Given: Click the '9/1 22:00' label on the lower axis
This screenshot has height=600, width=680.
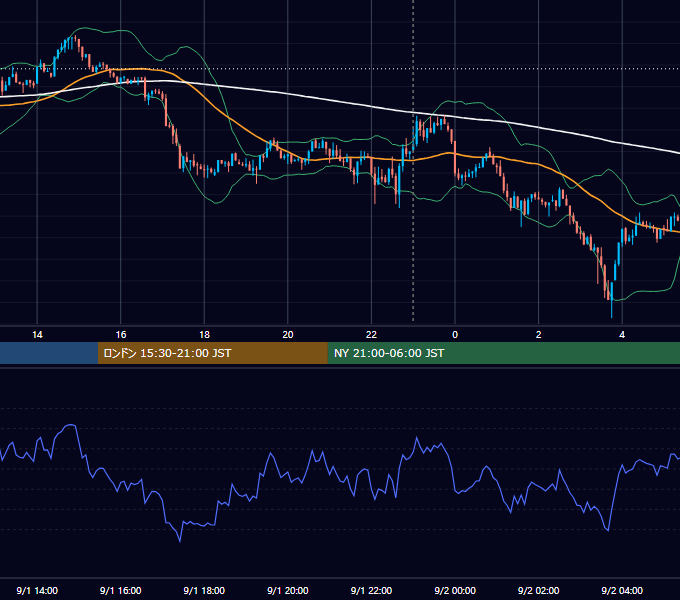Looking at the screenshot, I should [371, 590].
